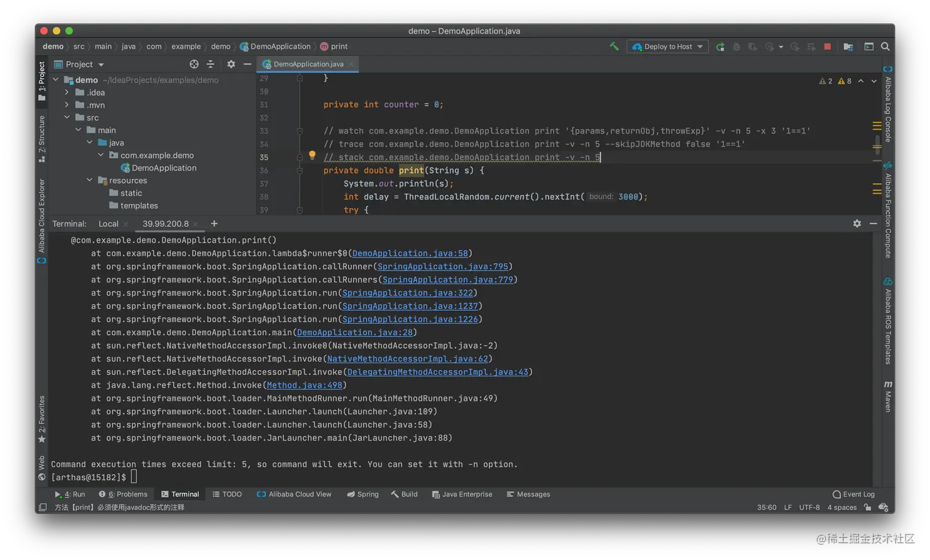Collapse the main folder
The width and height of the screenshot is (930, 560).
pos(78,130)
